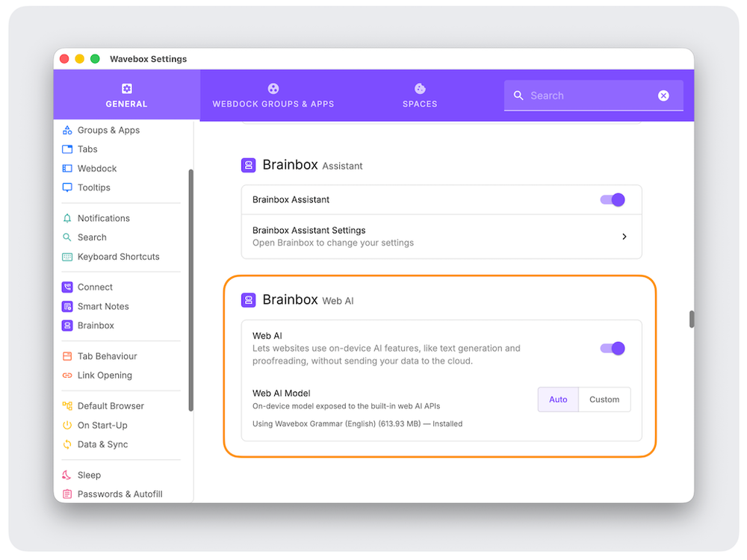The image size is (747, 560).
Task: Open Tooltips settings section
Action: pyautogui.click(x=94, y=187)
